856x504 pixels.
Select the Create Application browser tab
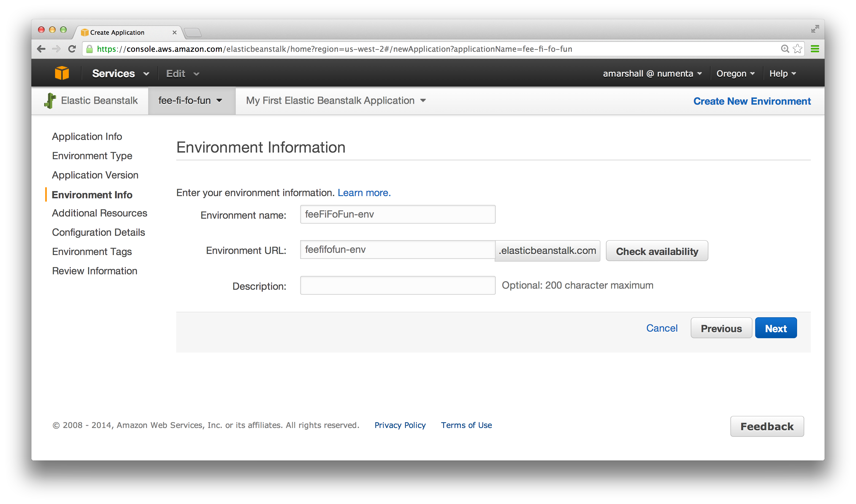[x=117, y=32]
